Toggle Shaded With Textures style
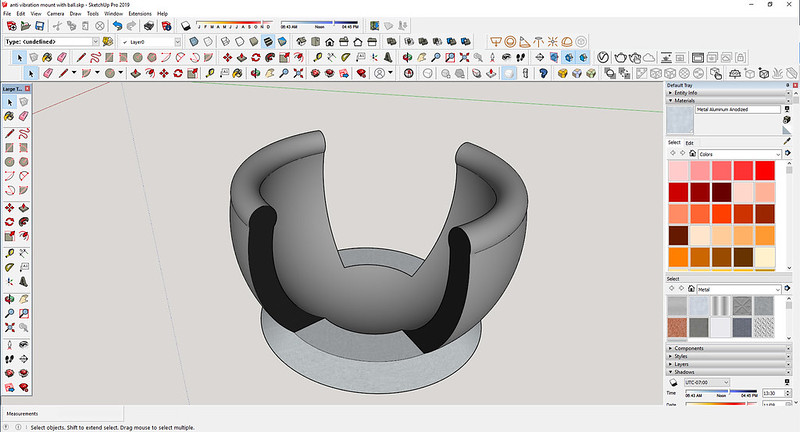 coord(268,41)
